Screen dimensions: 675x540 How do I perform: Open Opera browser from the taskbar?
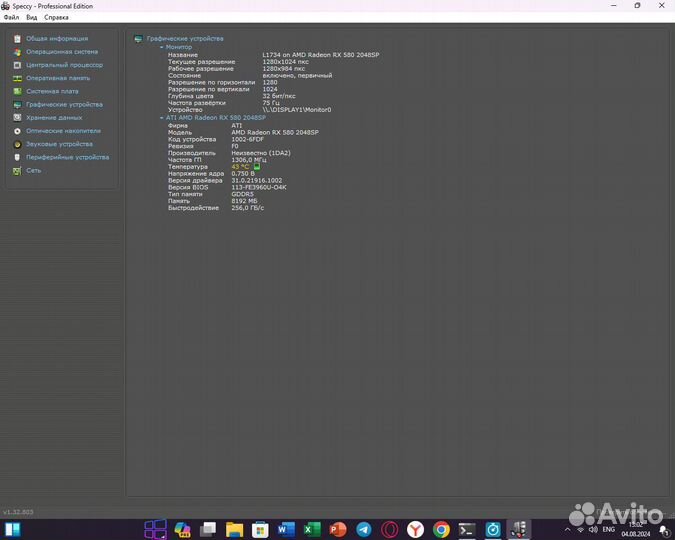click(390, 529)
